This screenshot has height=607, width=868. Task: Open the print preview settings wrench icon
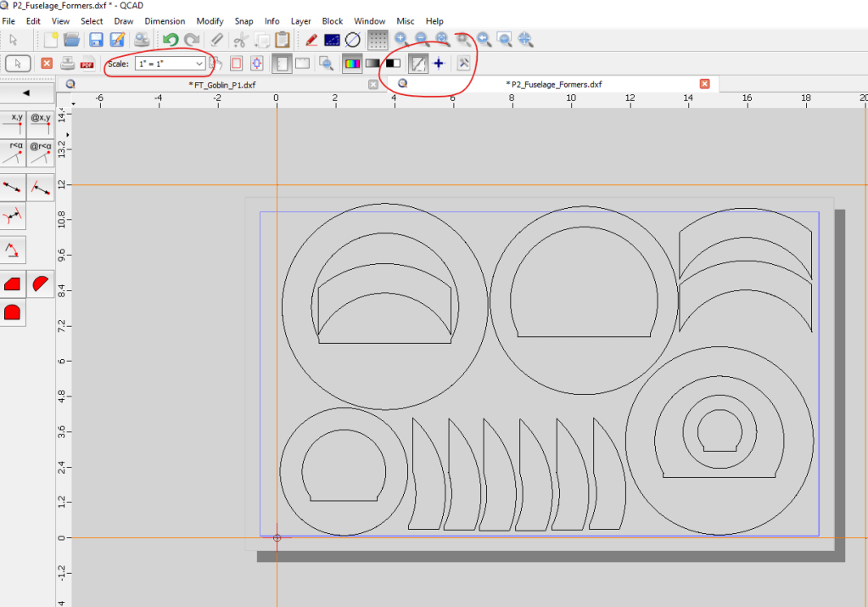(463, 64)
